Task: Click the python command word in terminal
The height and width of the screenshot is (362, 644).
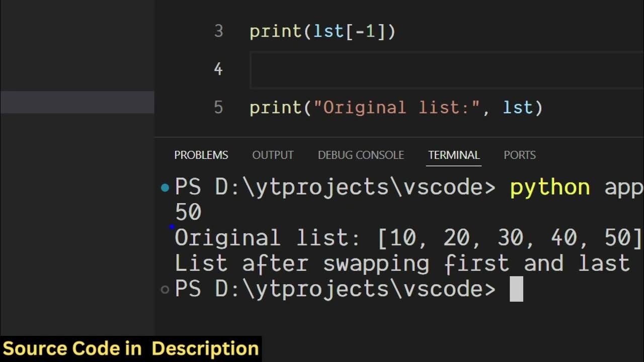Action: tap(549, 188)
